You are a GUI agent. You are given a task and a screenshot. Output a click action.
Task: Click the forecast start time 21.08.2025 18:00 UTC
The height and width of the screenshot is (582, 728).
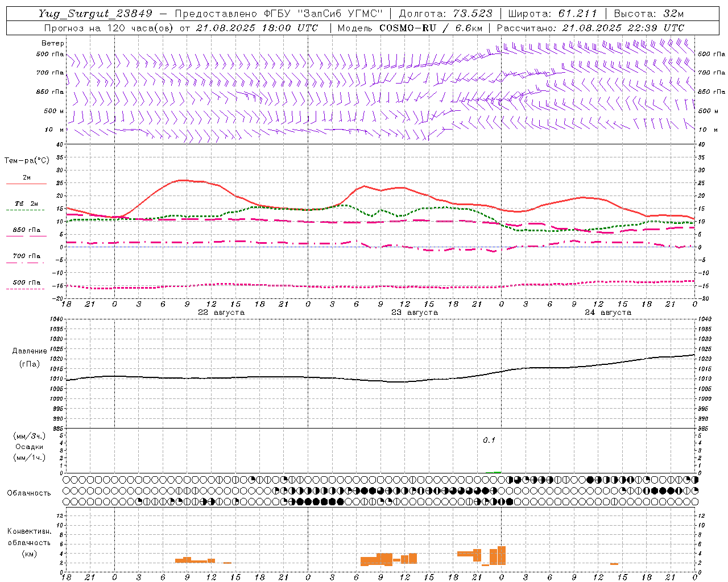pos(257,28)
